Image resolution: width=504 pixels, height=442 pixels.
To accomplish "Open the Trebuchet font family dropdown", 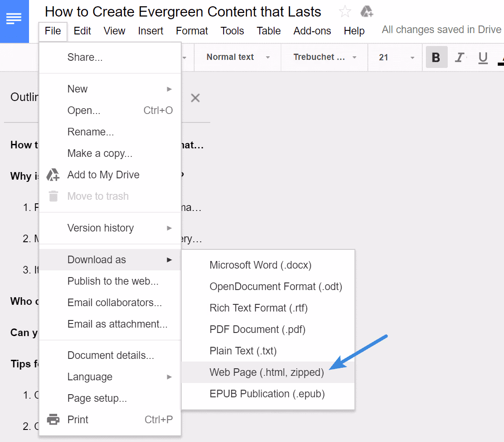I will 324,57.
